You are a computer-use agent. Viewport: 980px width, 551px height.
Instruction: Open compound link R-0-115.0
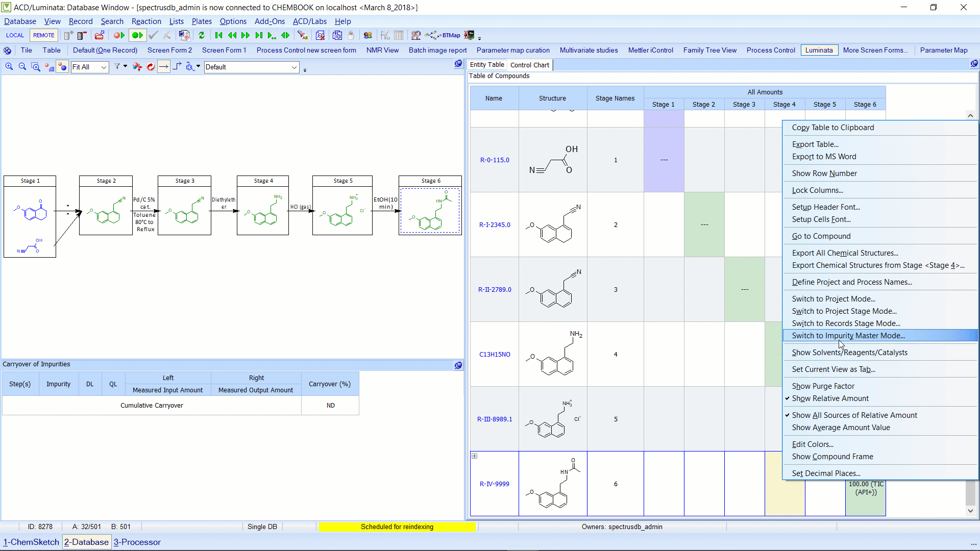click(495, 160)
